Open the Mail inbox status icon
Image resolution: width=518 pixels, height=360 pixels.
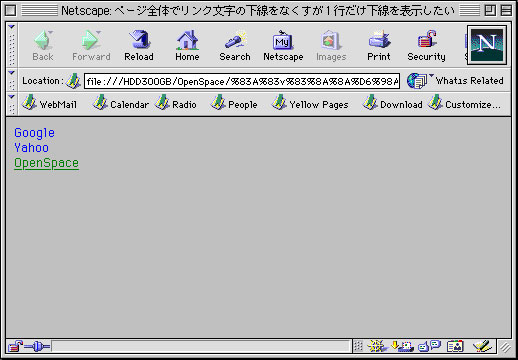403,346
